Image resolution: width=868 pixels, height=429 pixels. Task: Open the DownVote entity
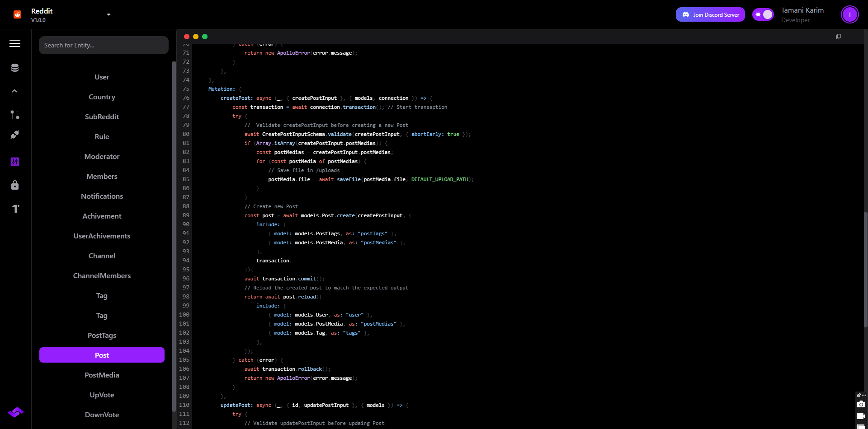pyautogui.click(x=102, y=415)
